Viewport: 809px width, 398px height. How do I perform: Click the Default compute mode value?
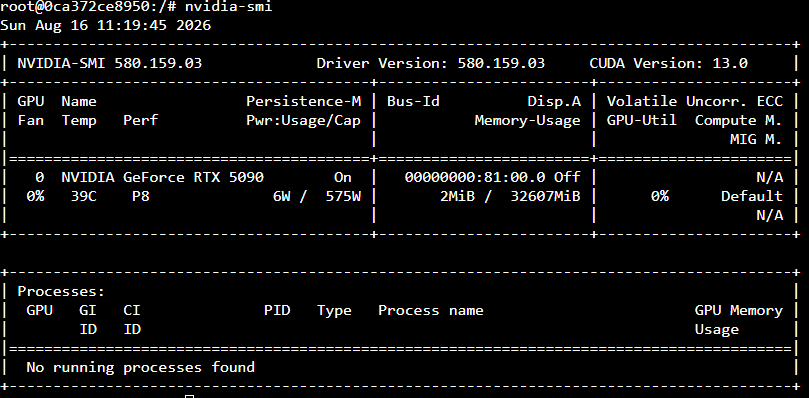pyautogui.click(x=752, y=196)
